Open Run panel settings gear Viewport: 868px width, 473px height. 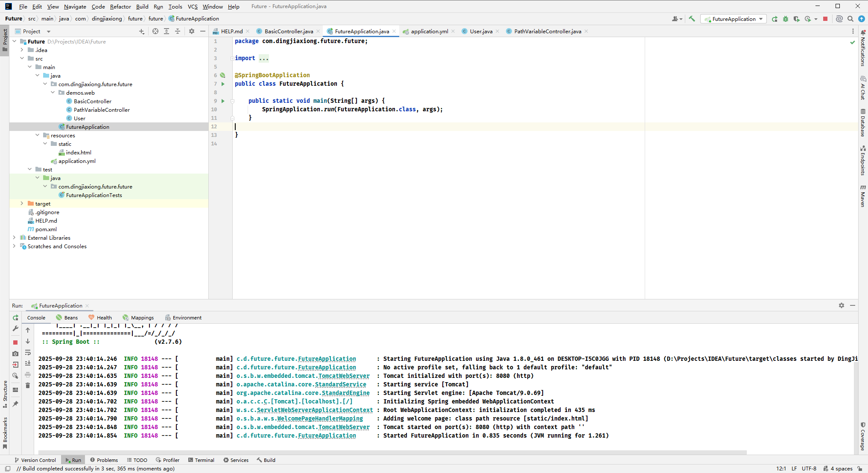[x=842, y=305]
